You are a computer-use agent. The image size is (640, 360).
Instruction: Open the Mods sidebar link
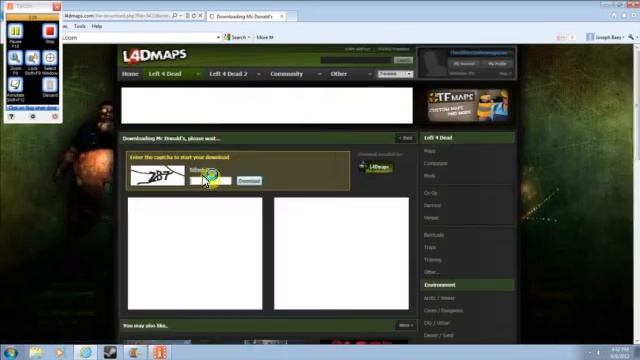pos(429,176)
